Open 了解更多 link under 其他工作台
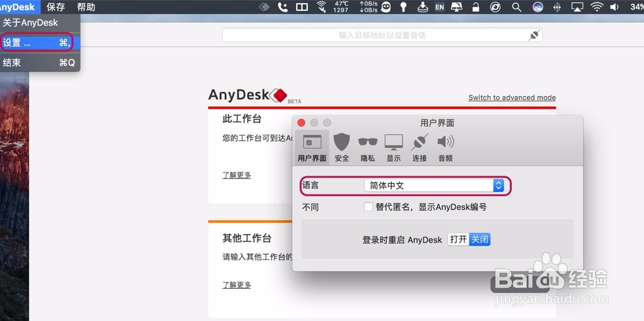 [x=236, y=285]
